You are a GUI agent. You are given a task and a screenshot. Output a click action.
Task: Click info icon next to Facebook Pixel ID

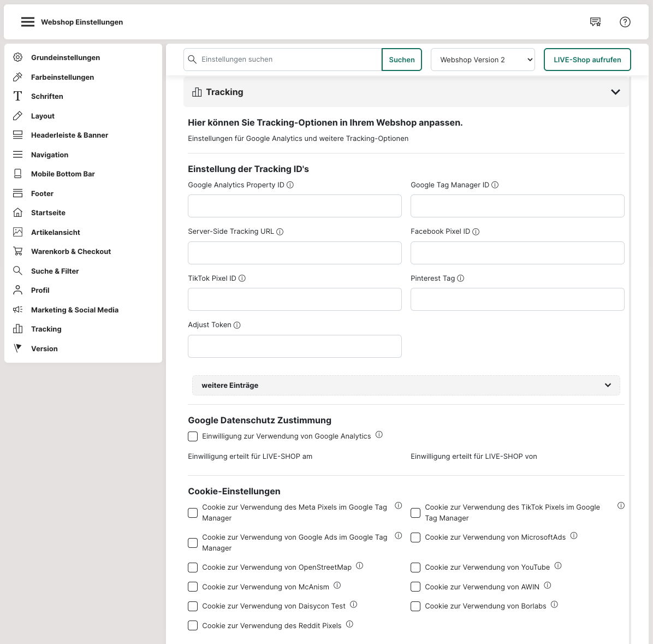tap(476, 232)
